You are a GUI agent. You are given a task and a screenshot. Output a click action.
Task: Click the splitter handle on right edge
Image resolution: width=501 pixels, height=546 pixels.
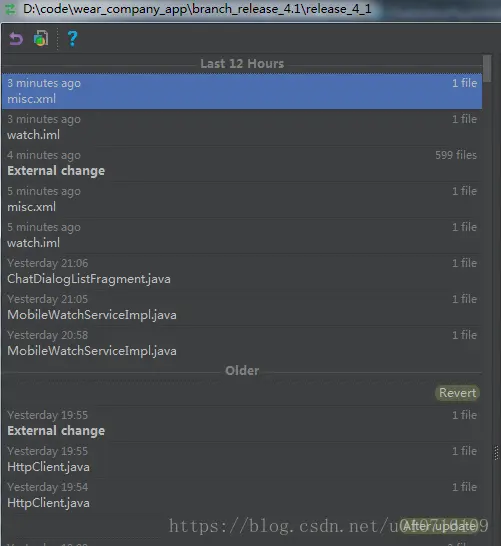point(496,453)
